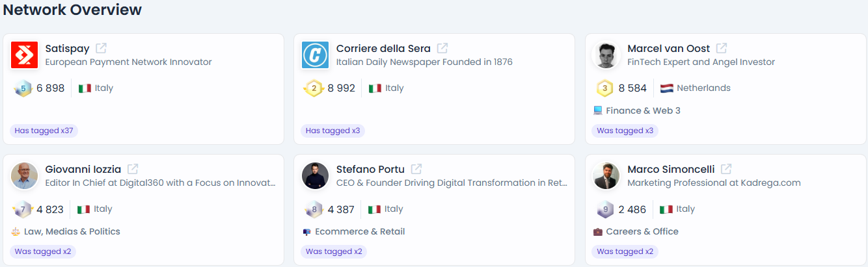The image size is (868, 267).
Task: Click Satispay's rank 5 badge
Action: click(23, 88)
